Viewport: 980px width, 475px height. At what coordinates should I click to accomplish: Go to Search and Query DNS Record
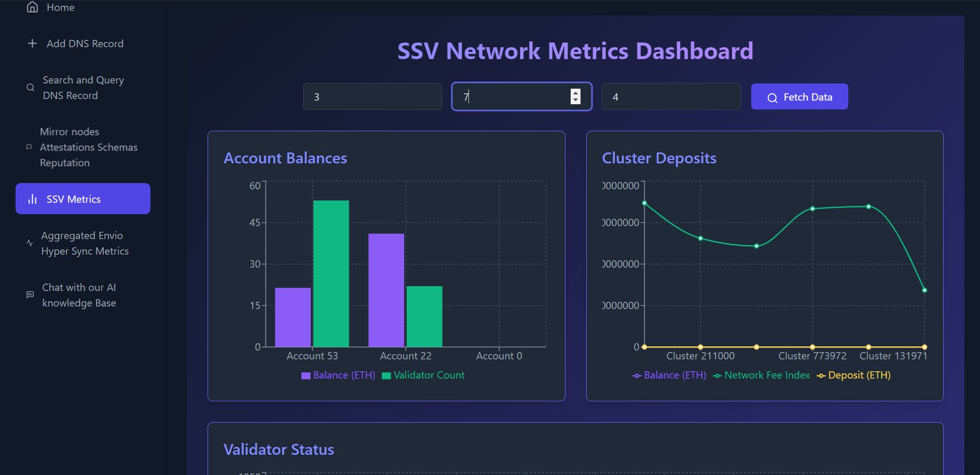[83, 88]
